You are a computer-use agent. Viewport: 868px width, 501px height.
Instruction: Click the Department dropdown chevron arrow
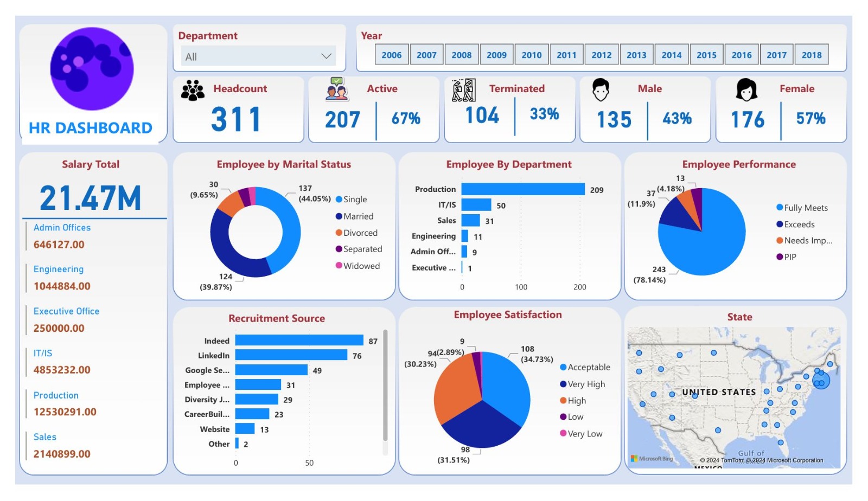coord(326,56)
